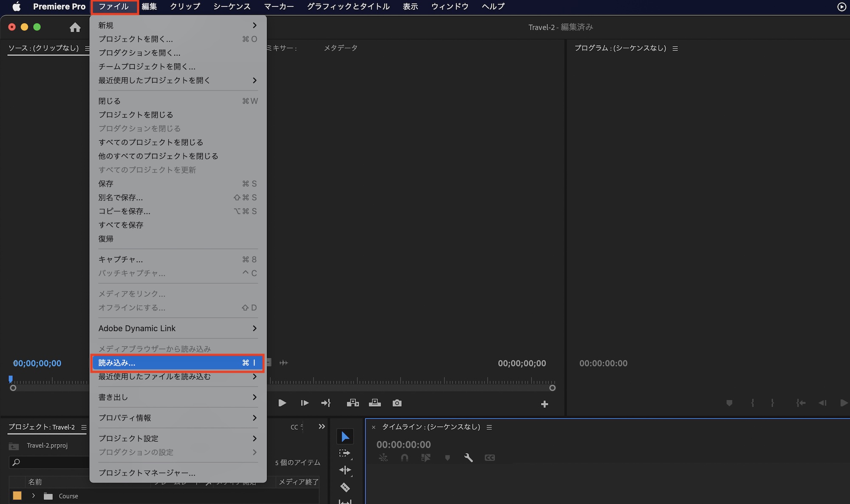Click the Overwrite edit button icon

coord(374,403)
